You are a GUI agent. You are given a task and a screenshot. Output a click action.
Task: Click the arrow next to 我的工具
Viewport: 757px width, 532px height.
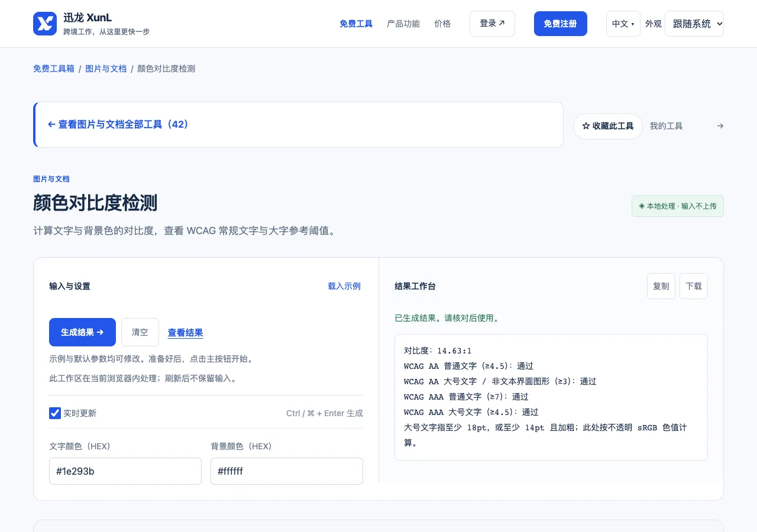[720, 126]
